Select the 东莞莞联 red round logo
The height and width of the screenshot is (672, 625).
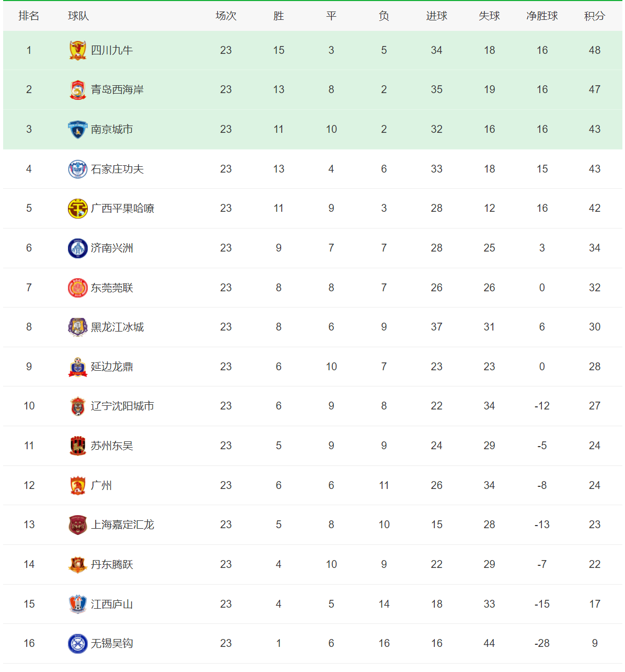pyautogui.click(x=78, y=288)
